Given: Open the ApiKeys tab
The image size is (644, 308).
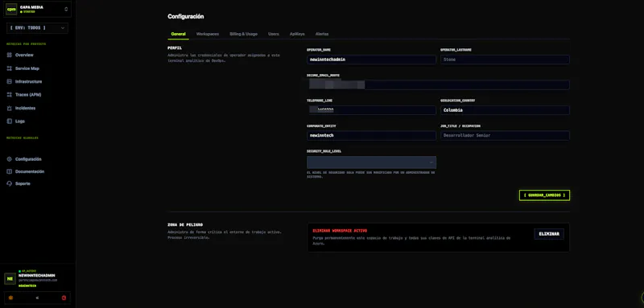Looking at the screenshot, I should pyautogui.click(x=297, y=34).
